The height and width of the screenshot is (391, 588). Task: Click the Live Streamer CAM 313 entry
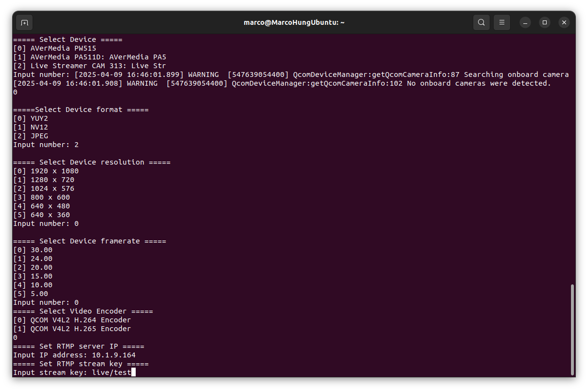(89, 66)
